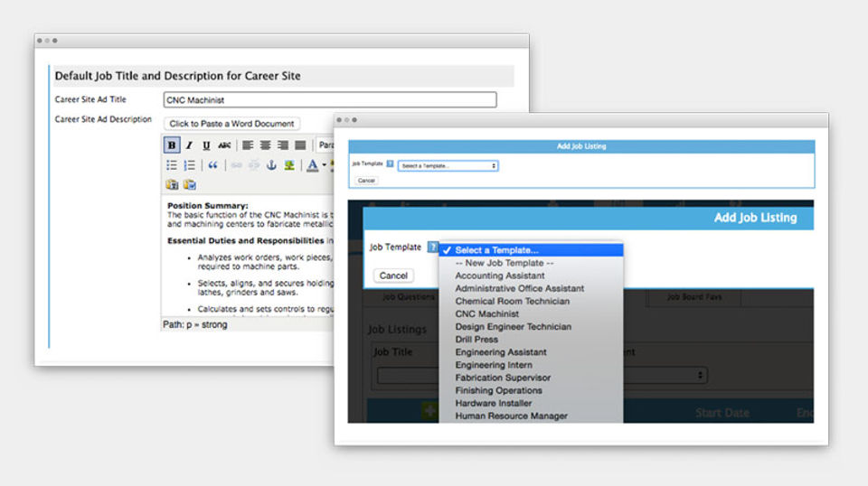This screenshot has width=868, height=486.
Task: Insert a bulleted list
Action: (172, 164)
